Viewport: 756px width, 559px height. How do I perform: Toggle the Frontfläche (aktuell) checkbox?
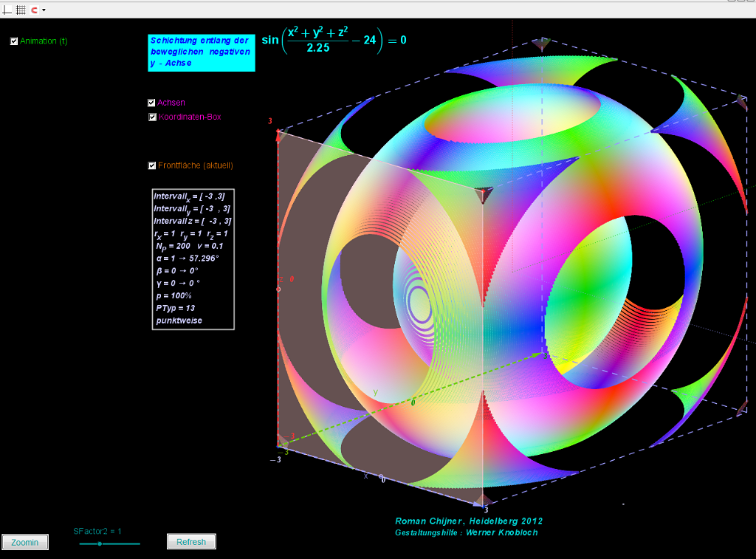(152, 165)
